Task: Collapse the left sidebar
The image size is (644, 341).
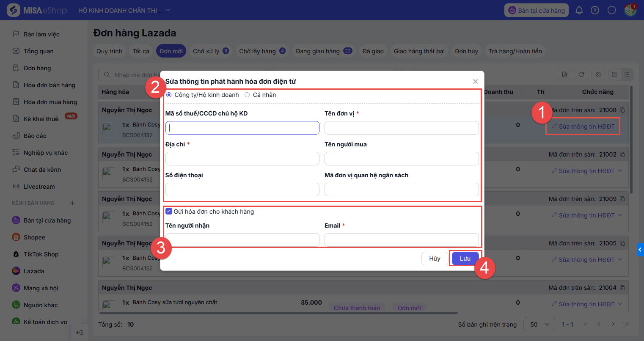Action: point(79,333)
